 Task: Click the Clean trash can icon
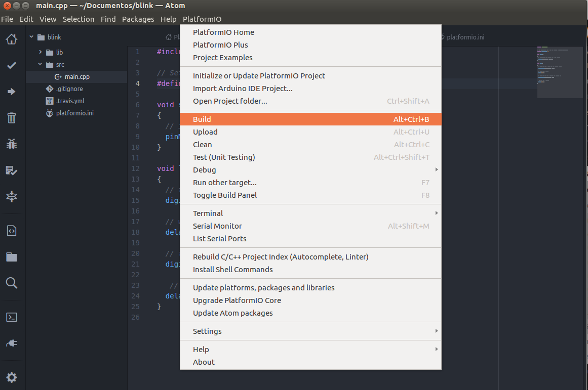tap(12, 118)
